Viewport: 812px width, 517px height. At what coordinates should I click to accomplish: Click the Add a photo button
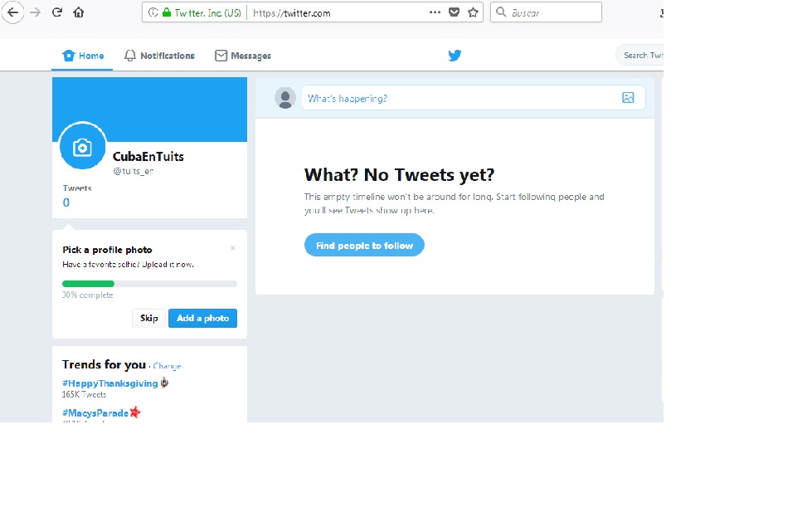click(202, 318)
